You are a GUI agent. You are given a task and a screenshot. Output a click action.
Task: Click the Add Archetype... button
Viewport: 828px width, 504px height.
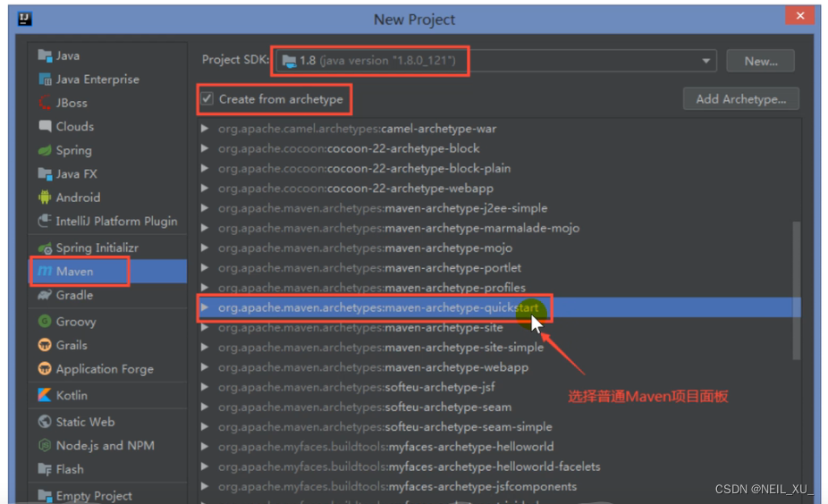[741, 98]
